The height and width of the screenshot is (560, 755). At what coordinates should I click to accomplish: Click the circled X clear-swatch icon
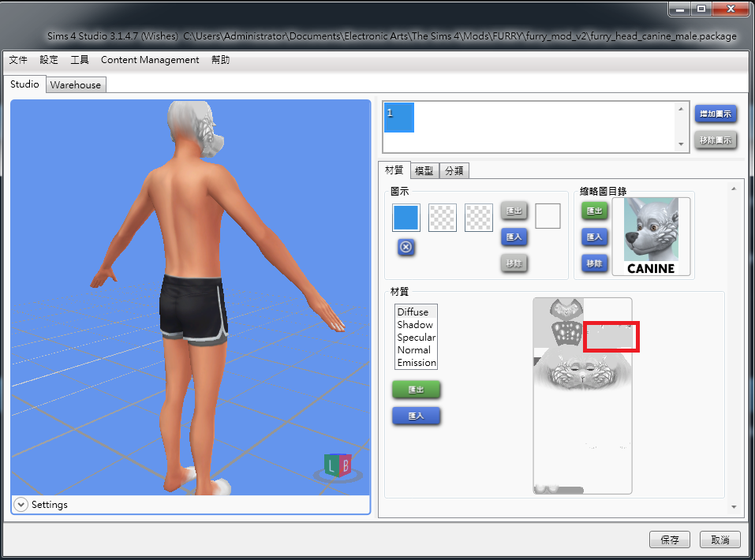(406, 247)
